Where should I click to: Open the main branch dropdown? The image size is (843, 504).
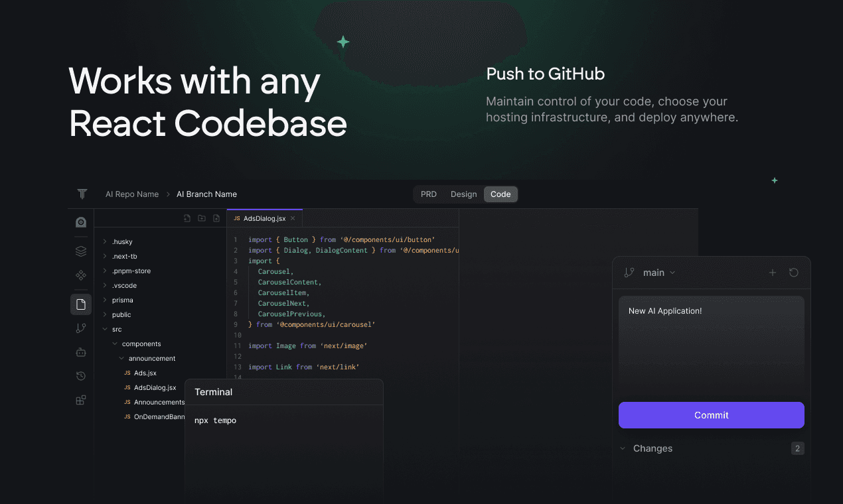coord(658,273)
